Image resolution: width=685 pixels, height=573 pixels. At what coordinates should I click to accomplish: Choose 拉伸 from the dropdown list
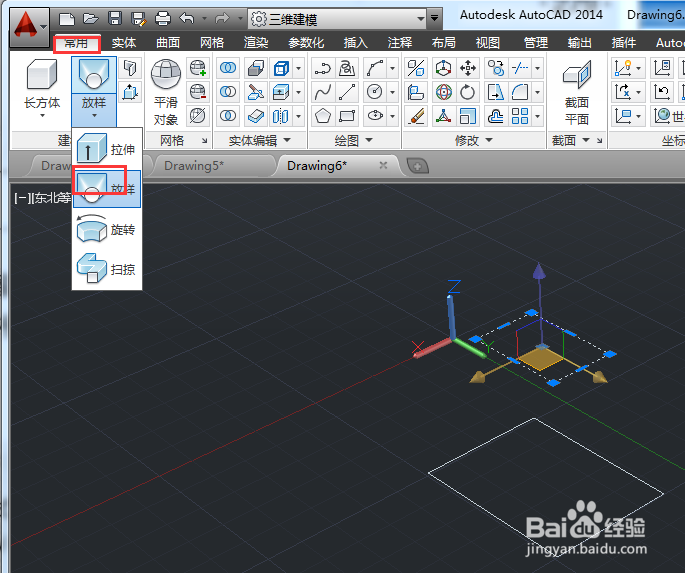[x=107, y=149]
